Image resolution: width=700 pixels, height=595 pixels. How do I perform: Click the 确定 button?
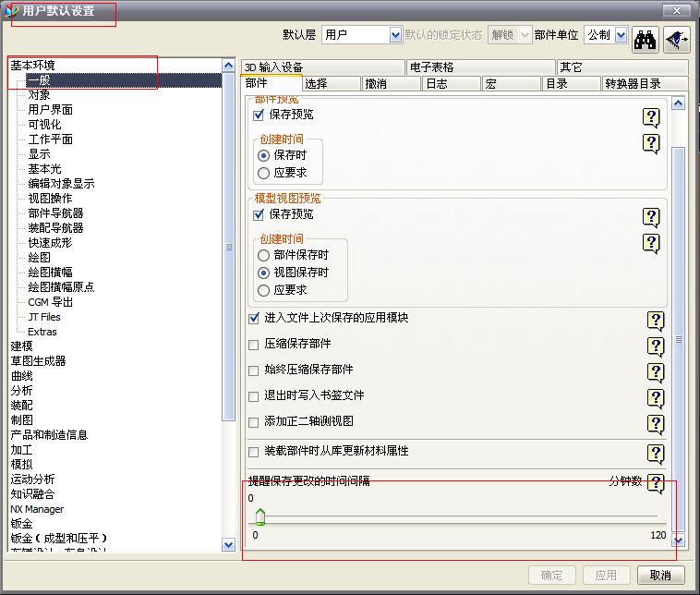[552, 576]
